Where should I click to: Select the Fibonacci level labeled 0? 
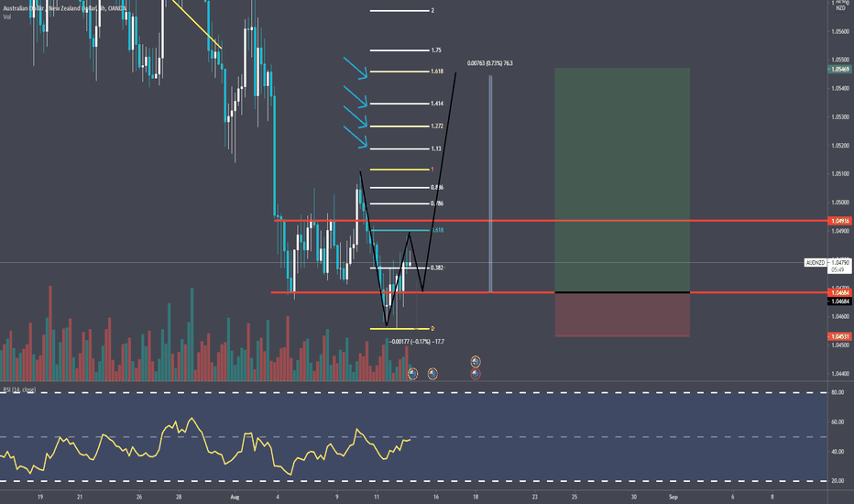coord(400,329)
